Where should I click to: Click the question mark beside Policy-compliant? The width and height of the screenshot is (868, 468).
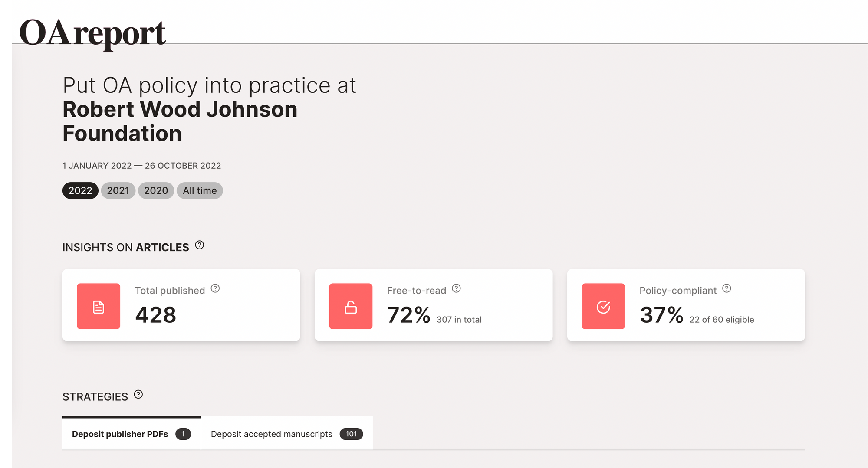coord(727,288)
